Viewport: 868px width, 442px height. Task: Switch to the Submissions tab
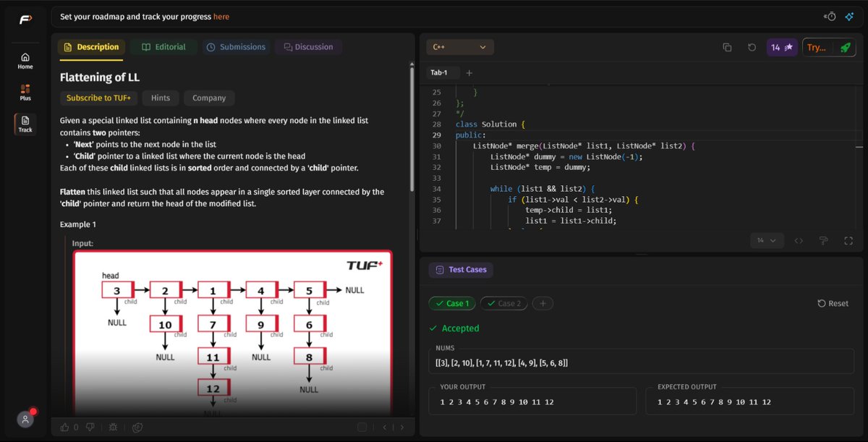tap(236, 47)
